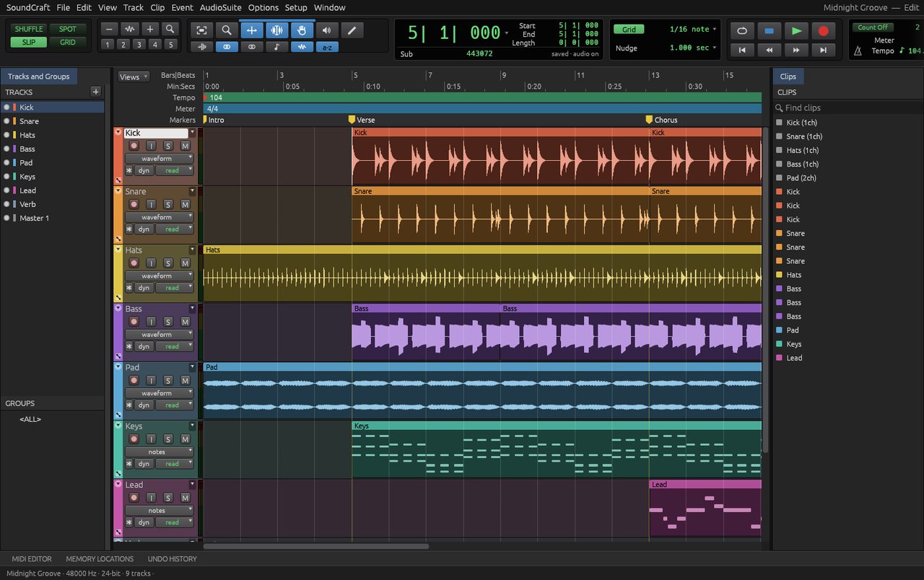Toggle the green Grid button

(629, 30)
